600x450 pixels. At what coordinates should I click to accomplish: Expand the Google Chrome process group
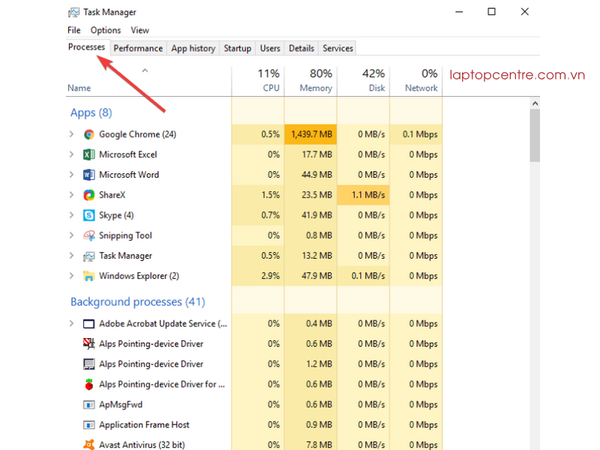click(71, 134)
